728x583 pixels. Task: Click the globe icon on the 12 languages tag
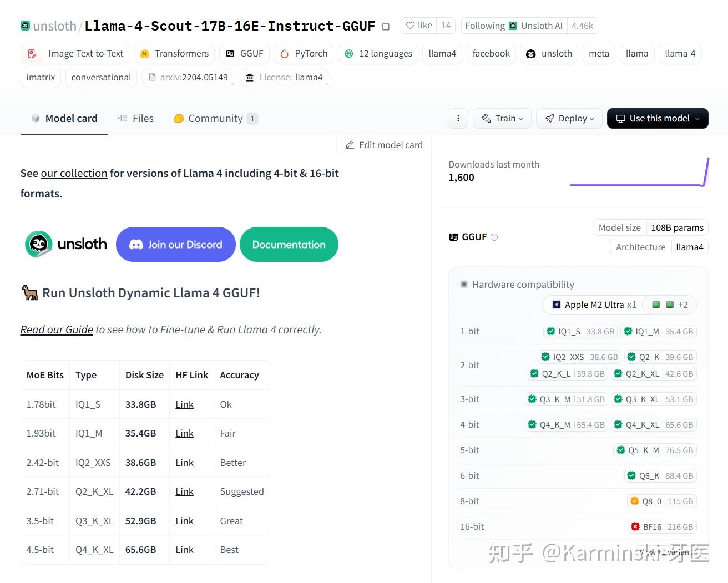[348, 53]
